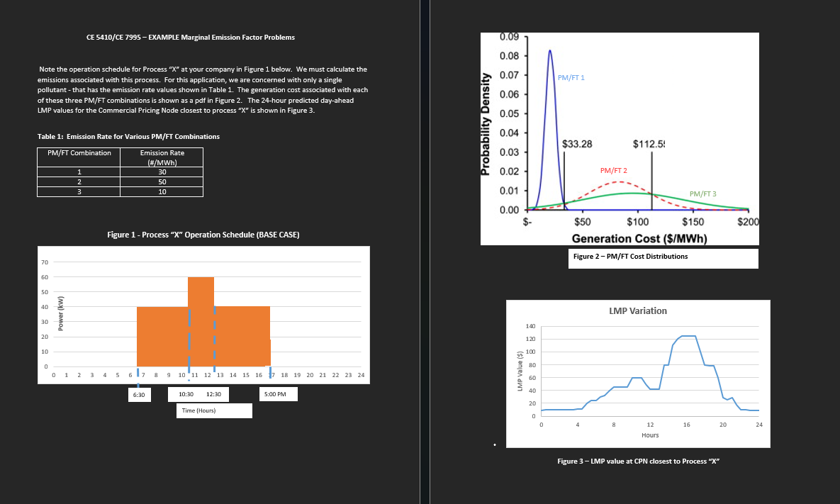This screenshot has width=840, height=504.
Task: Click the emission rate 10 cell in Table 1
Action: point(162,191)
